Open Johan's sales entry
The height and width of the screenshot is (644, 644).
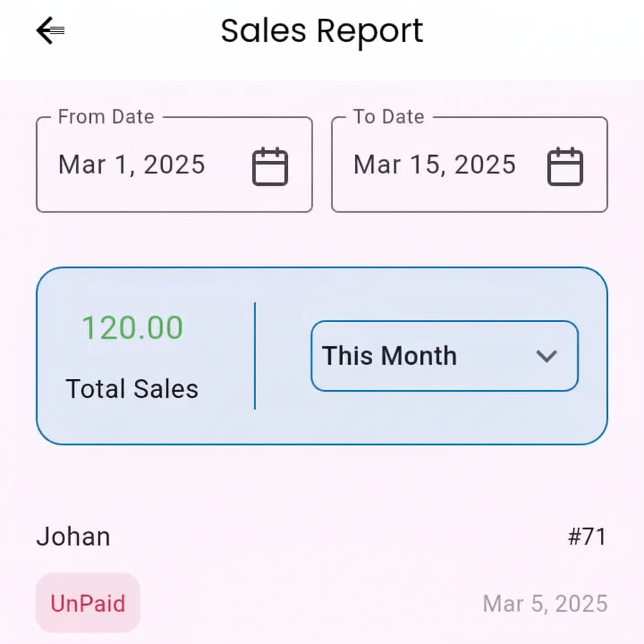pos(73,537)
